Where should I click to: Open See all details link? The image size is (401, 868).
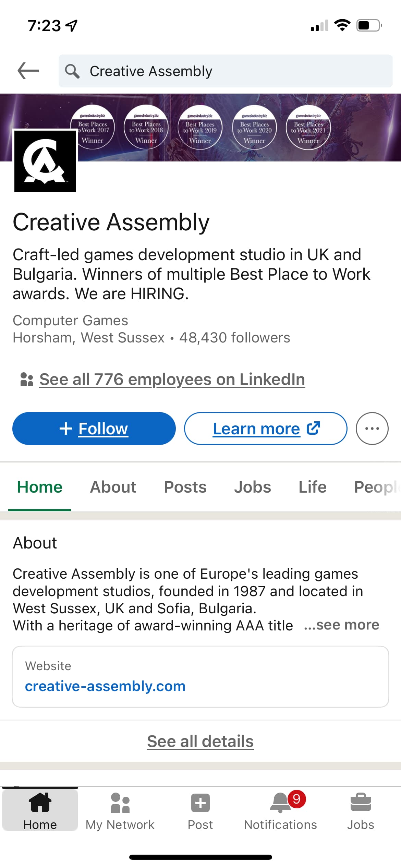(x=200, y=741)
